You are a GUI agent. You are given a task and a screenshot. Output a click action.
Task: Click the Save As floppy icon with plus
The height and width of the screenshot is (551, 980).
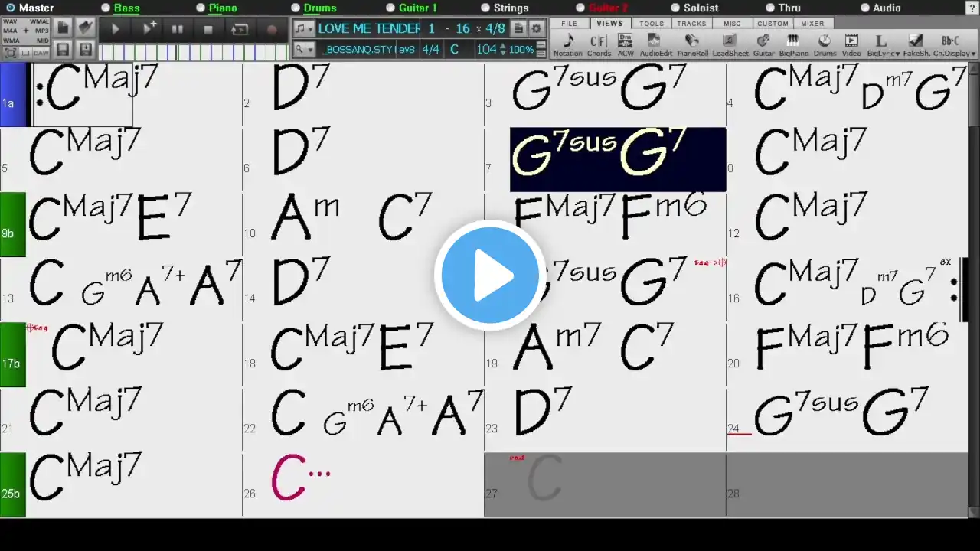click(x=86, y=51)
